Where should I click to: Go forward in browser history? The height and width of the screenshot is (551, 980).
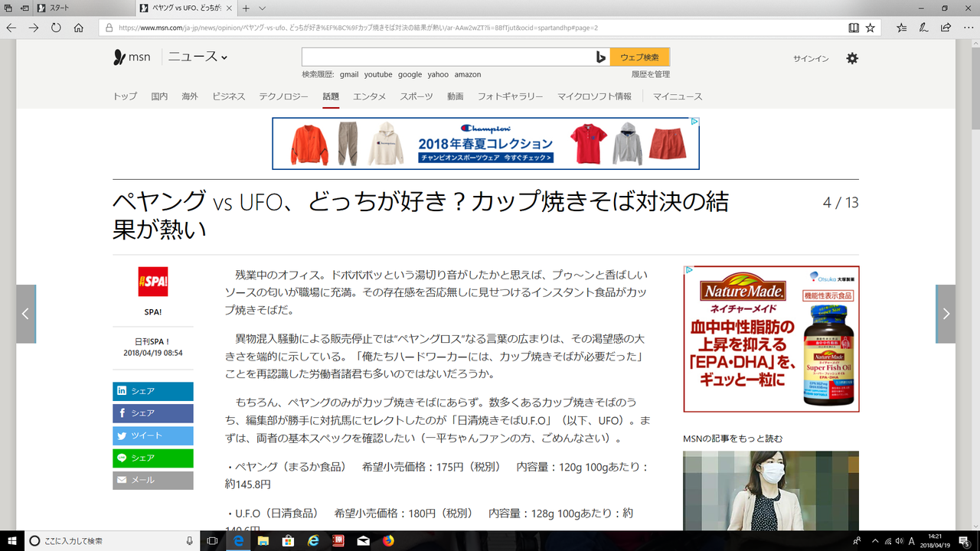(x=34, y=28)
